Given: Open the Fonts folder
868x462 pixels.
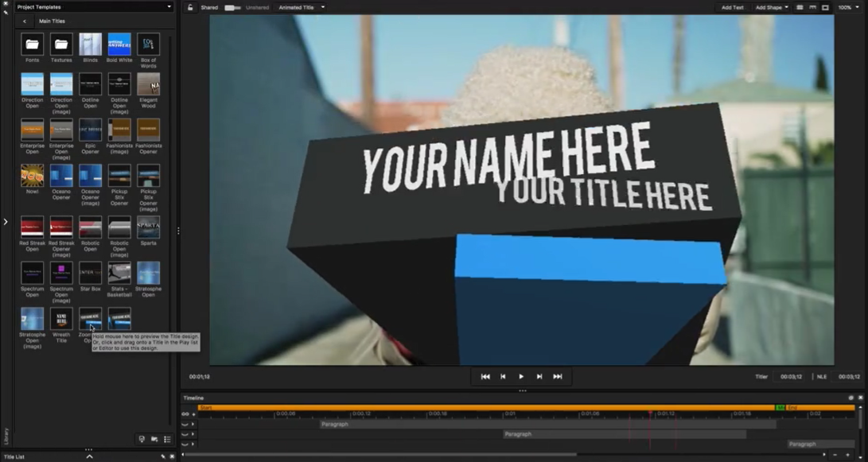Looking at the screenshot, I should pos(32,45).
